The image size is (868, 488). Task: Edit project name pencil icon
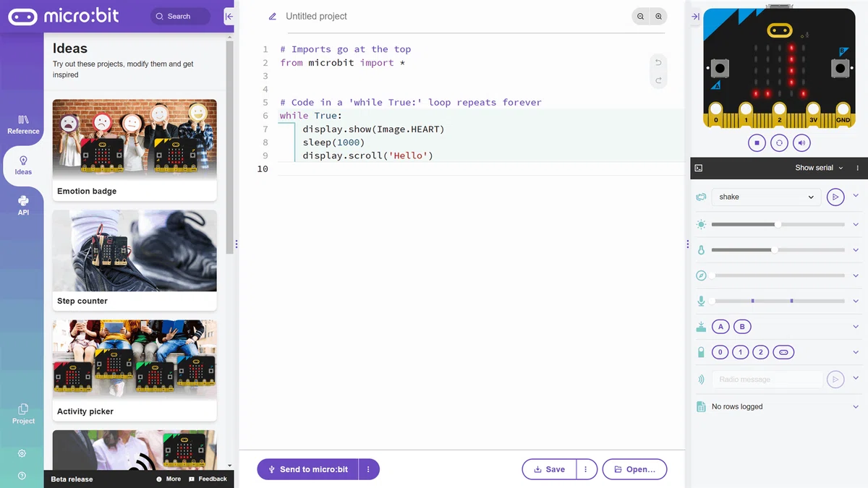(273, 16)
